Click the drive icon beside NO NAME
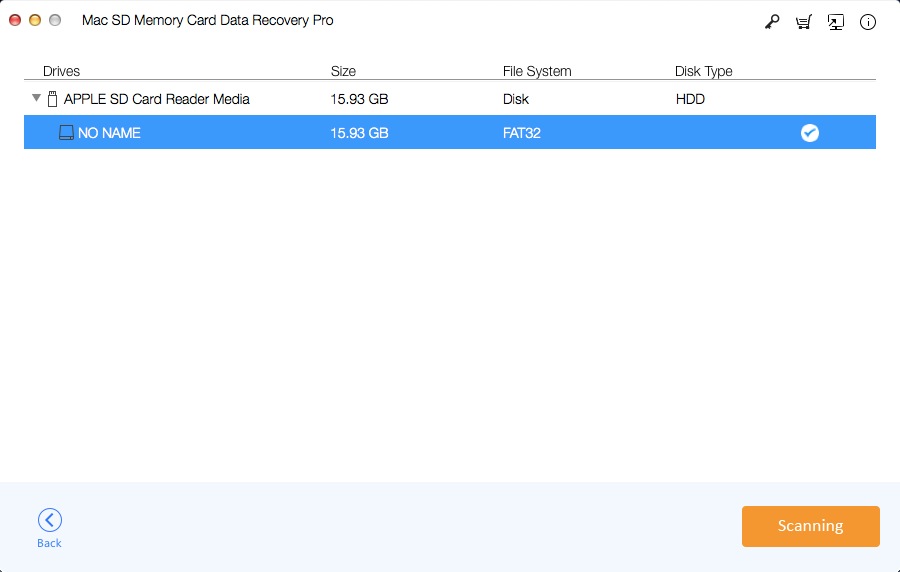Screen dimensions: 900x572 (66, 132)
